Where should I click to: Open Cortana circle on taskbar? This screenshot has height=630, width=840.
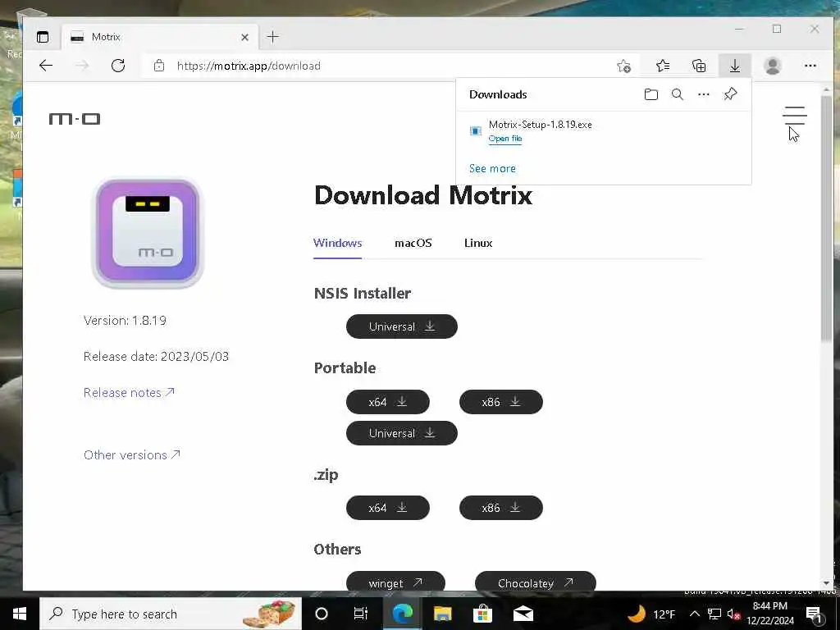(321, 614)
